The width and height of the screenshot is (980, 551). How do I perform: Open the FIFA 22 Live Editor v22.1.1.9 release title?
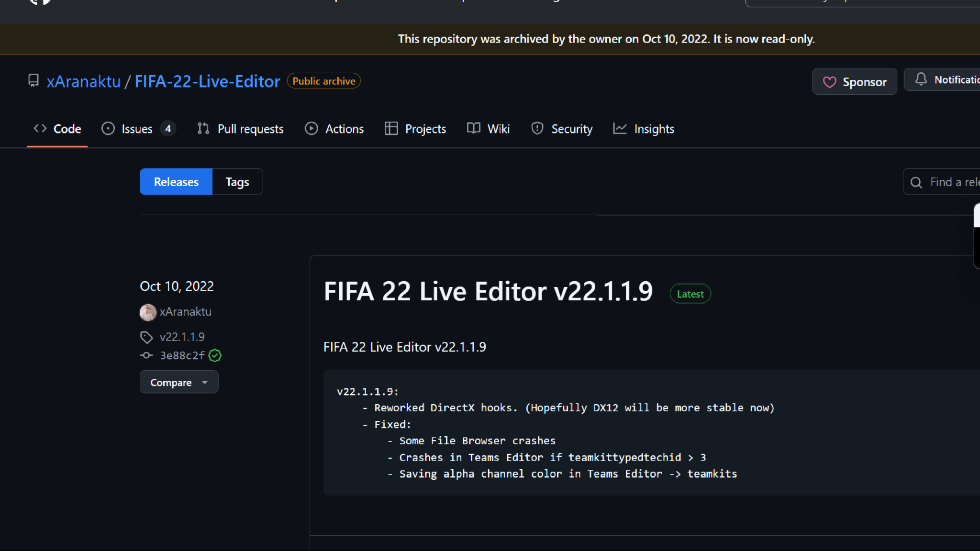tap(488, 291)
